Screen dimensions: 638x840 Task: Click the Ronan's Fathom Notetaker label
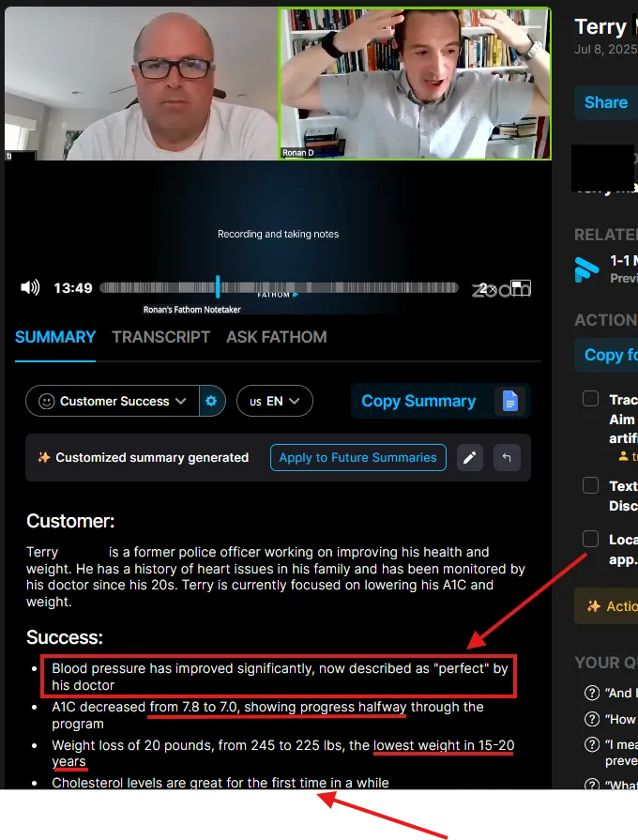click(191, 310)
